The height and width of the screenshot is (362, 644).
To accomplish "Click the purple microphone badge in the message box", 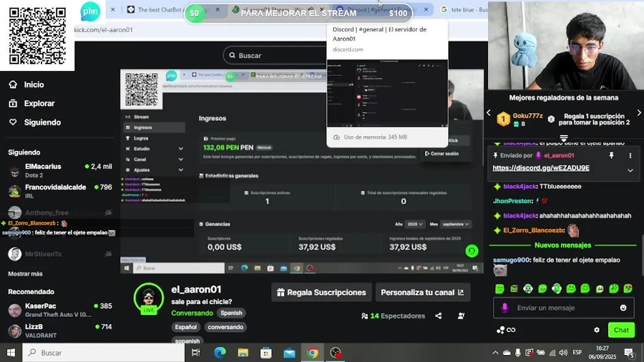I will [505, 308].
